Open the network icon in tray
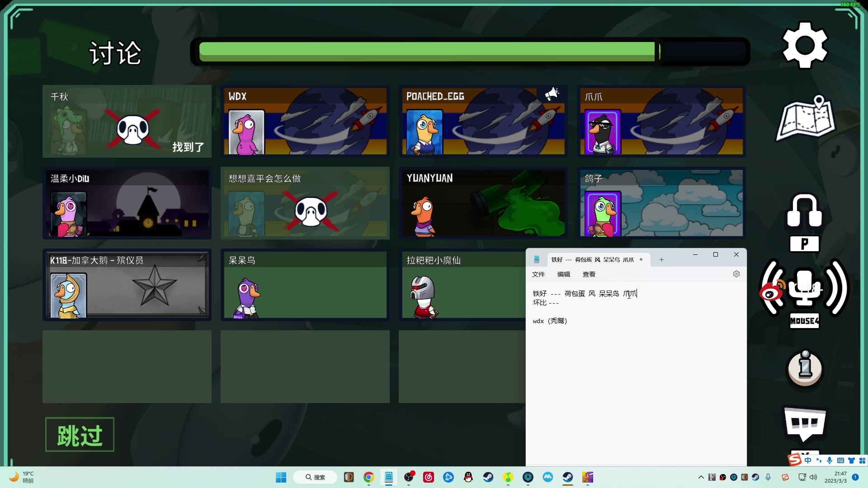This screenshot has height=488, width=868. pyautogui.click(x=802, y=477)
